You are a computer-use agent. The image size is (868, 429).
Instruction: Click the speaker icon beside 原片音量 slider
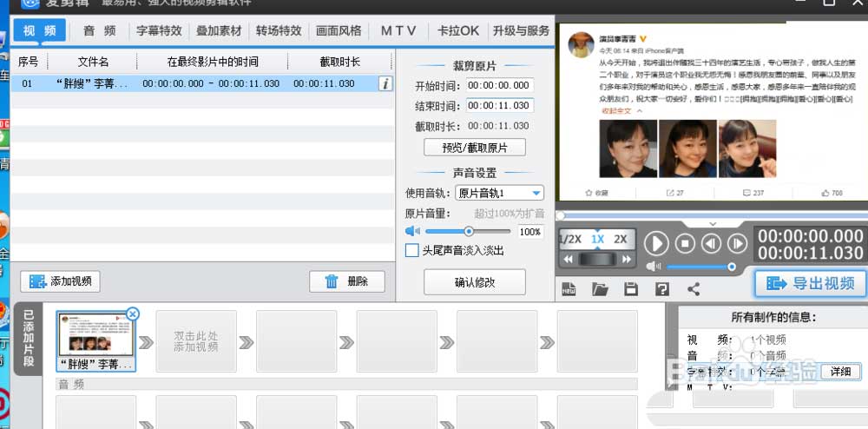pyautogui.click(x=412, y=231)
